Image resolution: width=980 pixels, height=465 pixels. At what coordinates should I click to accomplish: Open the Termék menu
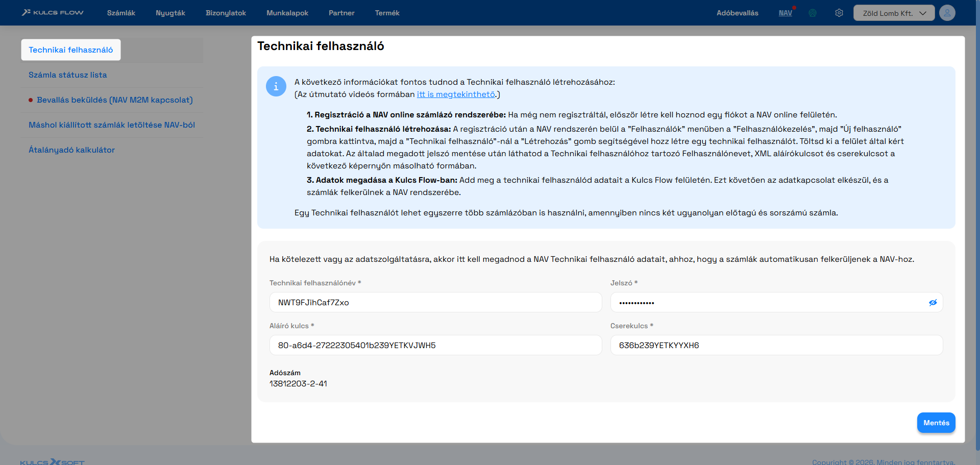[x=387, y=13]
